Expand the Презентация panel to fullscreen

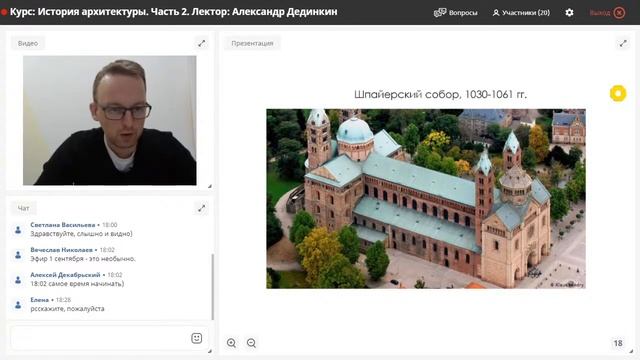623,43
